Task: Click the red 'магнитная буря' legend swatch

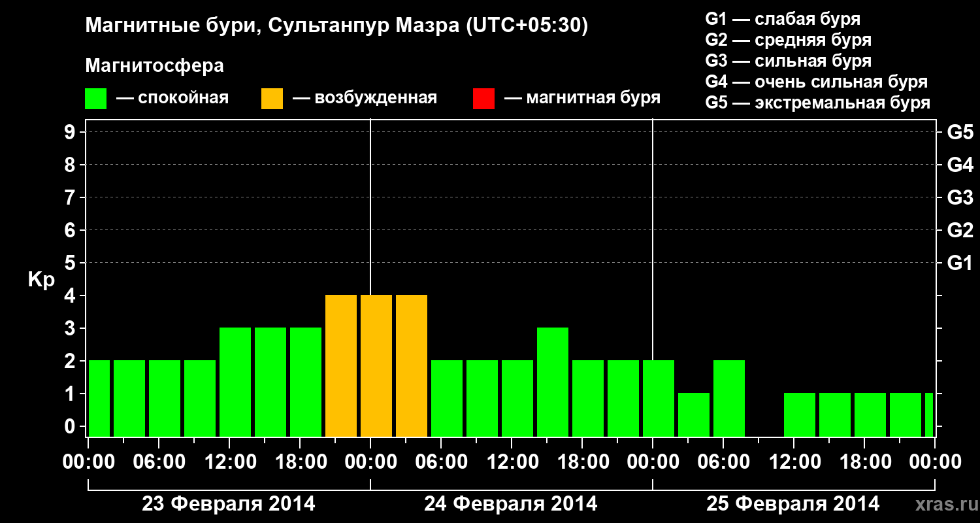Action: click(483, 99)
